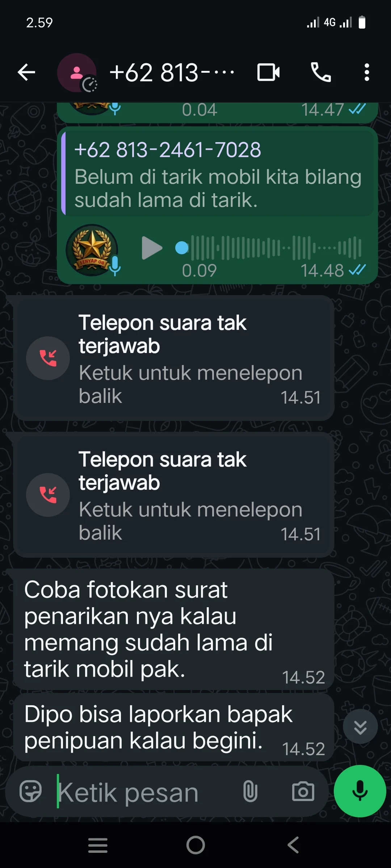Viewport: 391px width, 868px height.
Task: Open contact profile picture in header
Action: 77,73
